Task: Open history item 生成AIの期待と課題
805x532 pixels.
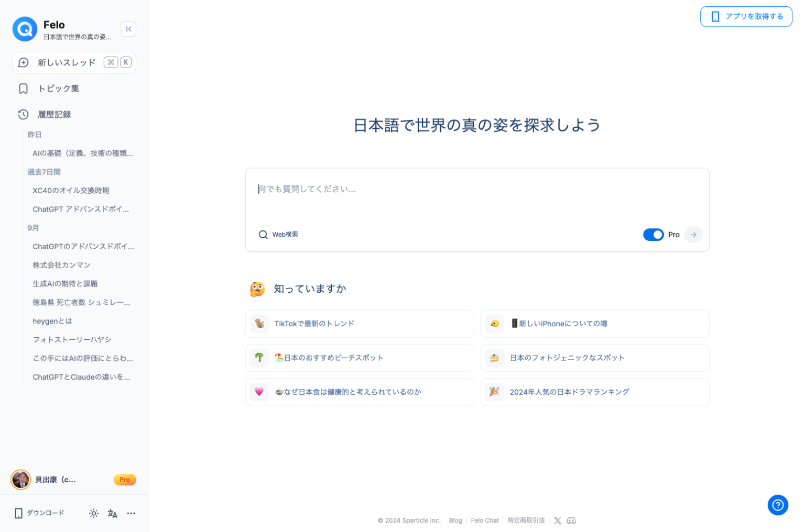Action: [65, 284]
